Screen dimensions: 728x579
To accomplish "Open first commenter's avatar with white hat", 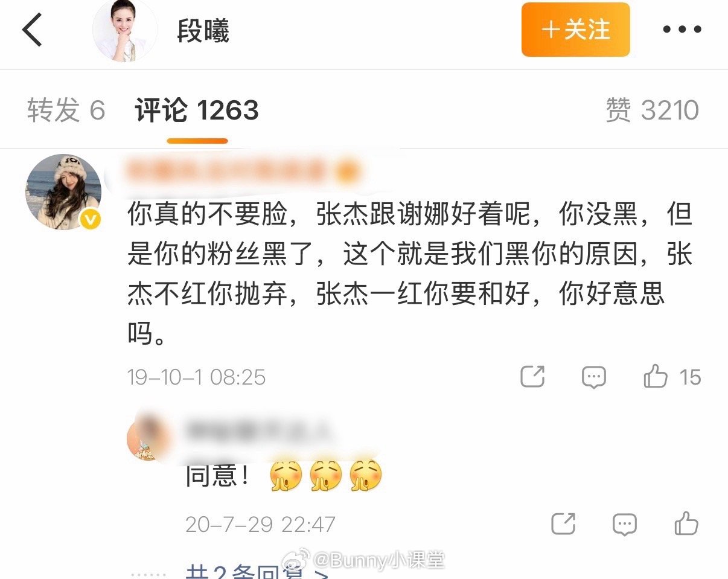I will (63, 191).
